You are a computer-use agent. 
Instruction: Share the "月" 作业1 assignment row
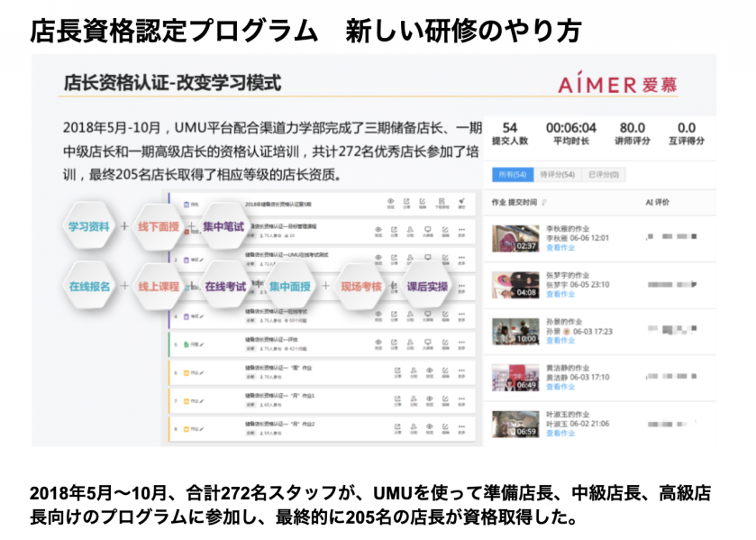click(x=397, y=399)
